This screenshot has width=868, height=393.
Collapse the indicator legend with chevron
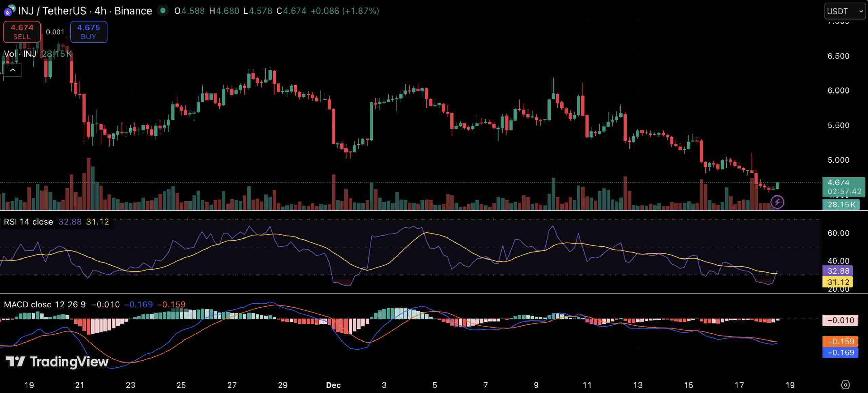(x=13, y=70)
